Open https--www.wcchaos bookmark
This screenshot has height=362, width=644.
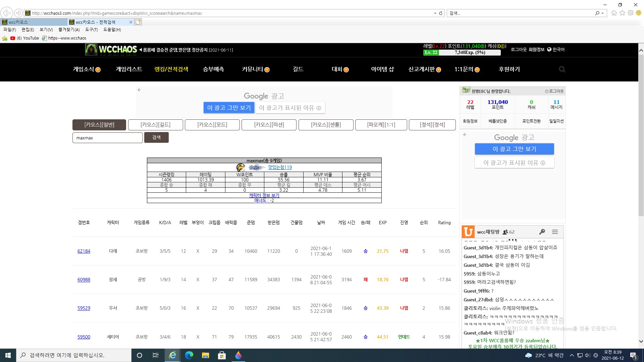click(64, 38)
